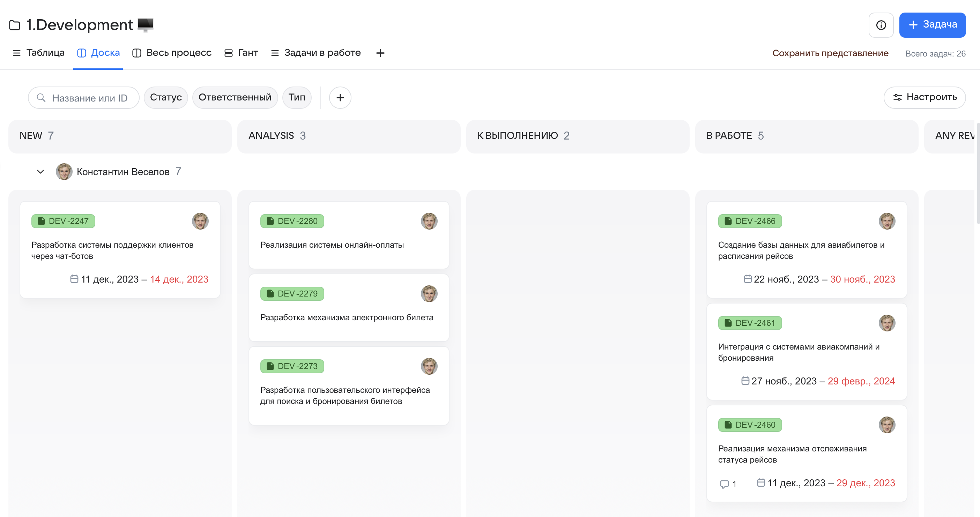The width and height of the screenshot is (980, 517).
Task: Click the plus icon to add a view
Action: click(x=380, y=53)
